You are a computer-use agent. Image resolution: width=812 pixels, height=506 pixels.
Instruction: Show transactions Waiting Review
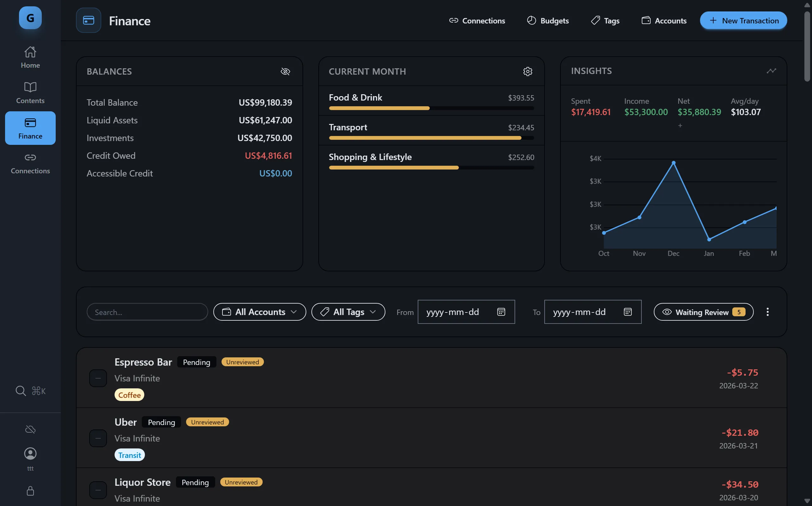click(x=703, y=312)
